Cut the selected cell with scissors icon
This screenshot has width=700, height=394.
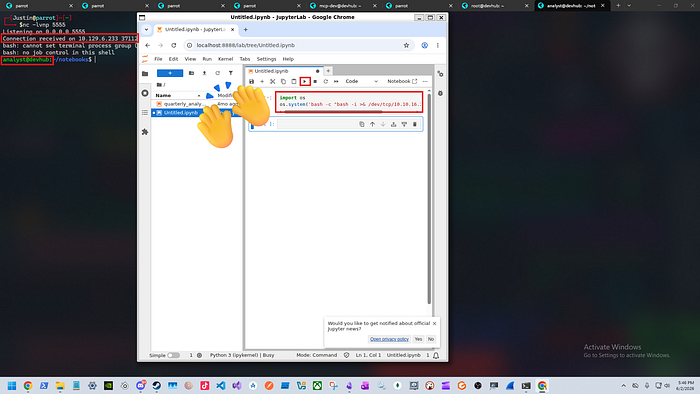tap(273, 82)
